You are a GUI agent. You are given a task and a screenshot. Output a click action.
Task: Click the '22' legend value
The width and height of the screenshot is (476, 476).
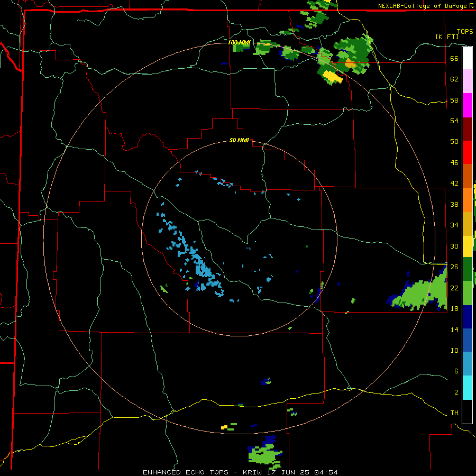click(454, 288)
